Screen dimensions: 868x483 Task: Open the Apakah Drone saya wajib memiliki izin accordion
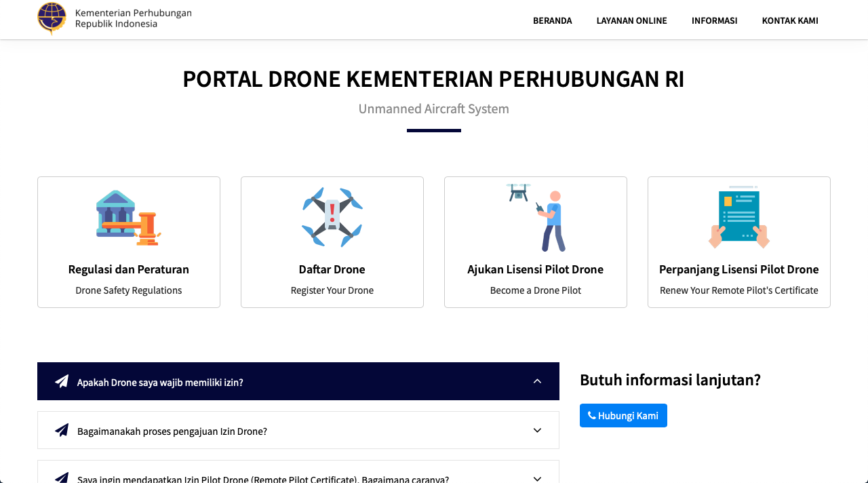tap(298, 381)
